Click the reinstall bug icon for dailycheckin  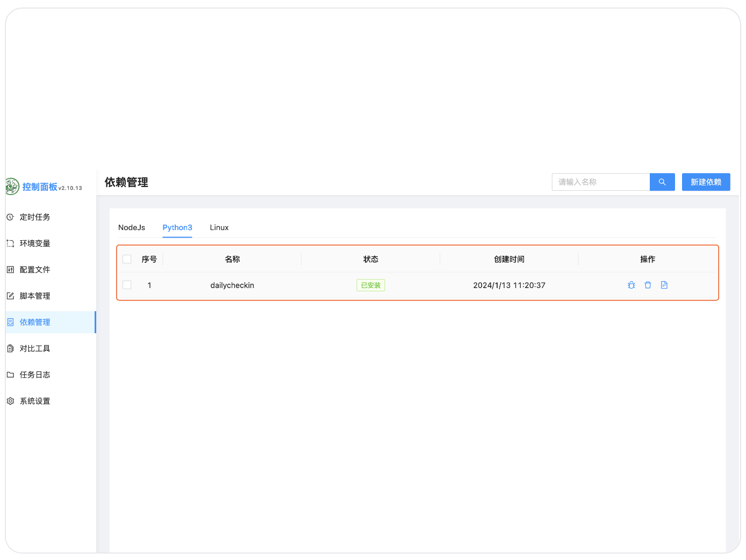[631, 285]
